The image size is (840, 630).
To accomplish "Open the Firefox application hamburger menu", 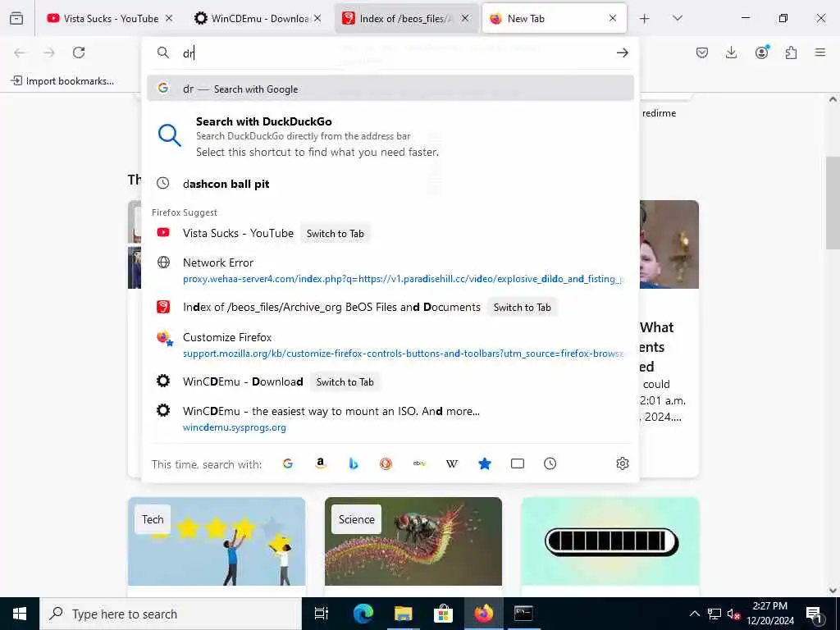I will pyautogui.click(x=820, y=52).
